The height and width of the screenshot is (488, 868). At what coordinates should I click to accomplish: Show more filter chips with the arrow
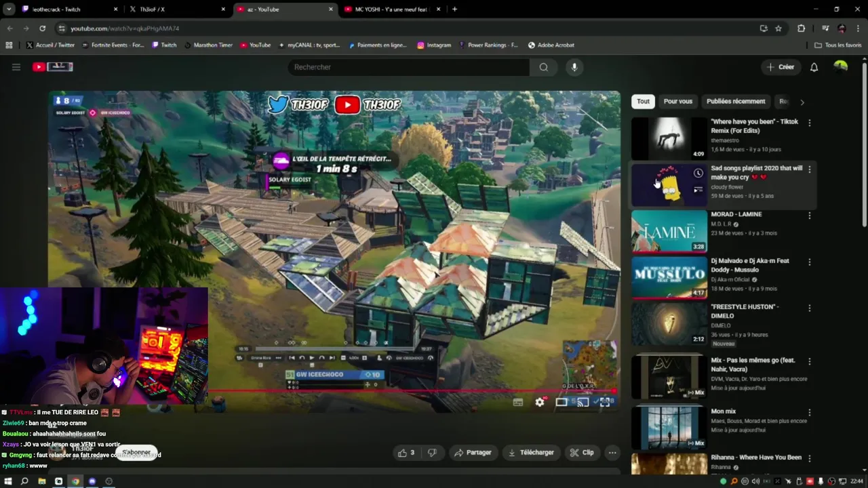(x=802, y=102)
